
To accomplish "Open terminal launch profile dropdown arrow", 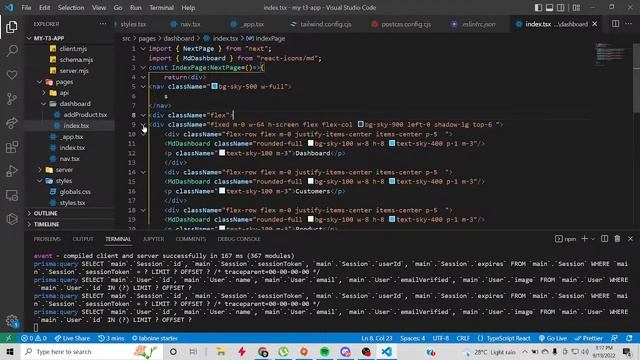I will pos(593,239).
